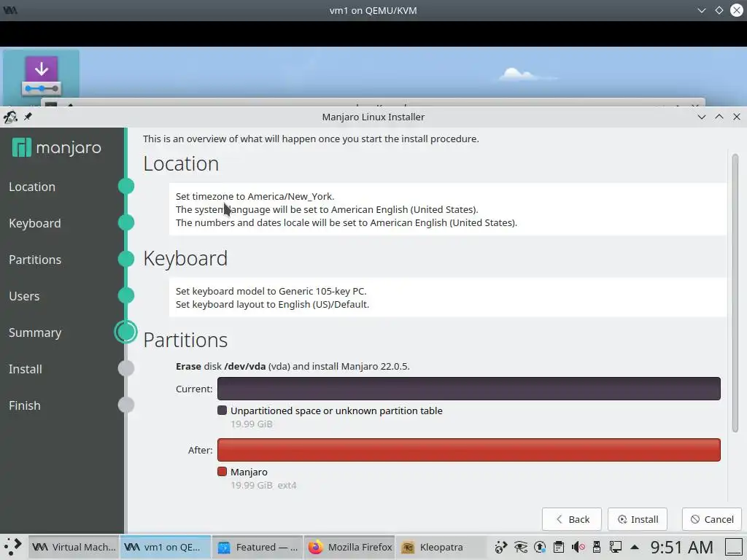Click the muted volume tray icon
Image resolution: width=747 pixels, height=560 pixels.
[x=578, y=547]
